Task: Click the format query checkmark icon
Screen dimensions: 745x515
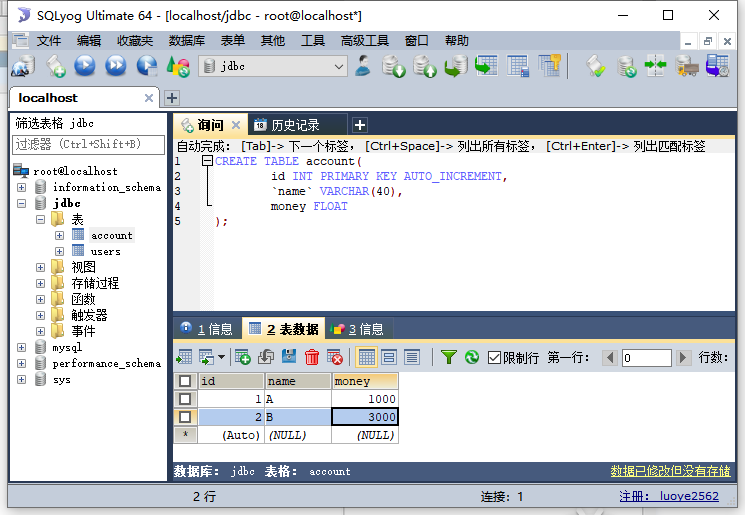Action: (x=595, y=66)
